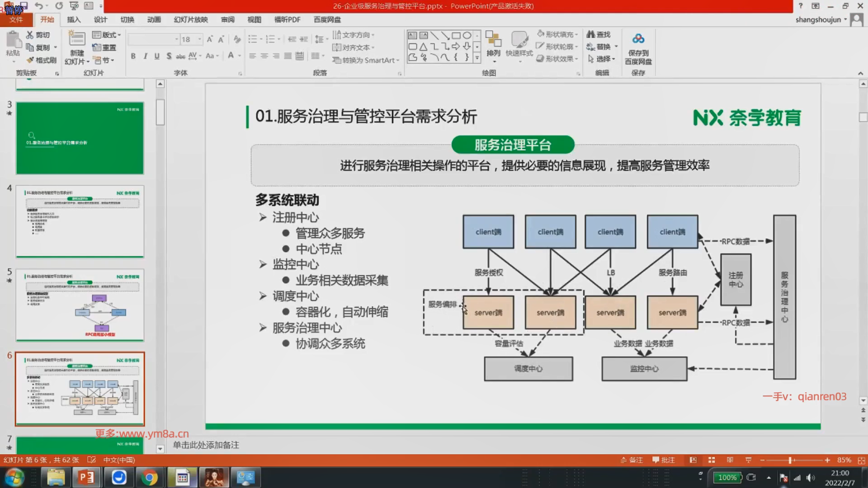Select slide 4 thumbnail in panel
The height and width of the screenshot is (488, 868).
click(x=80, y=221)
